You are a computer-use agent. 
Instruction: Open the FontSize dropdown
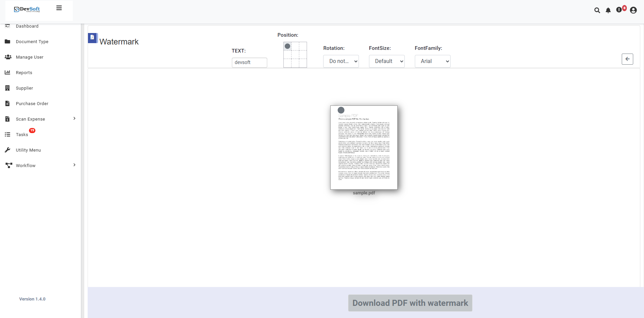tap(387, 61)
